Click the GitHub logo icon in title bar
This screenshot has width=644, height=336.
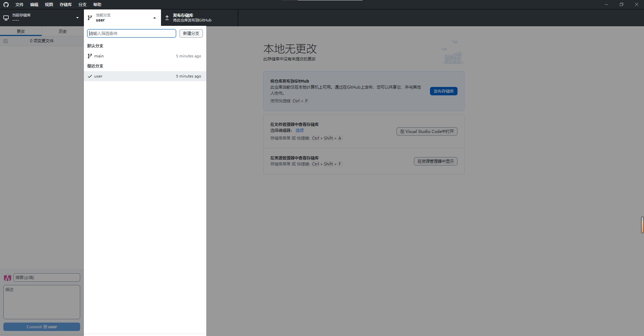tap(6, 5)
